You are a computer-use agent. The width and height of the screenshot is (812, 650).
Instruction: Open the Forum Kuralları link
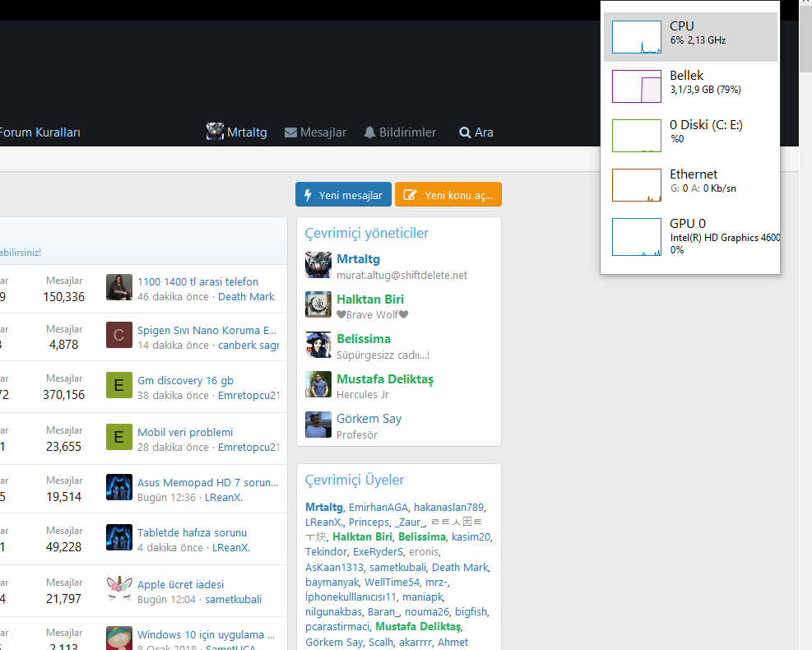[x=39, y=132]
